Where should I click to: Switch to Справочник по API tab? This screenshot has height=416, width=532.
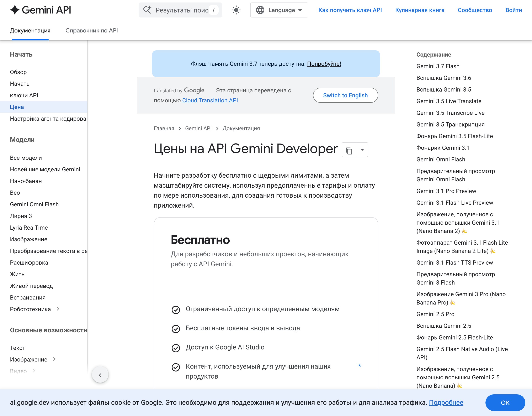point(92,31)
